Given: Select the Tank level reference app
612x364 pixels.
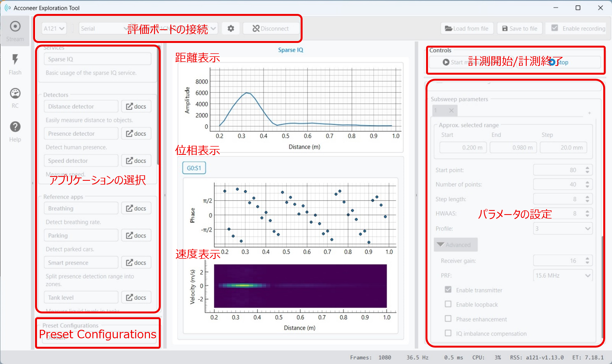Looking at the screenshot, I should [81, 297].
